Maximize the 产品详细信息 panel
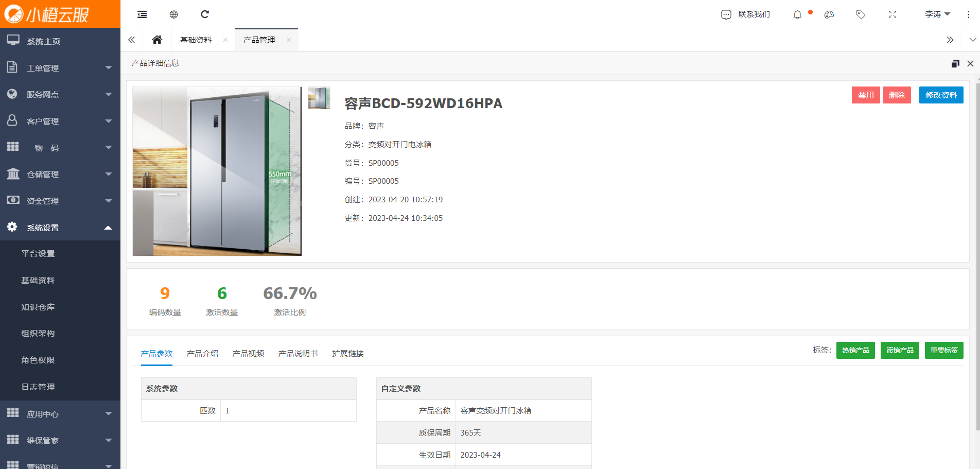980x469 pixels. (955, 63)
